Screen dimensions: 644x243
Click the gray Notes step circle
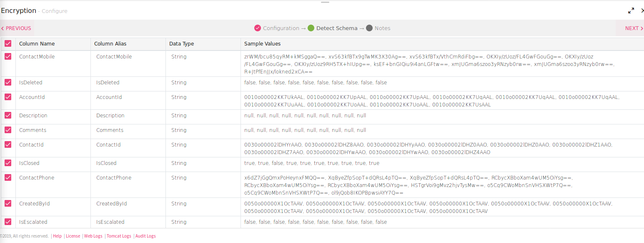click(368, 28)
